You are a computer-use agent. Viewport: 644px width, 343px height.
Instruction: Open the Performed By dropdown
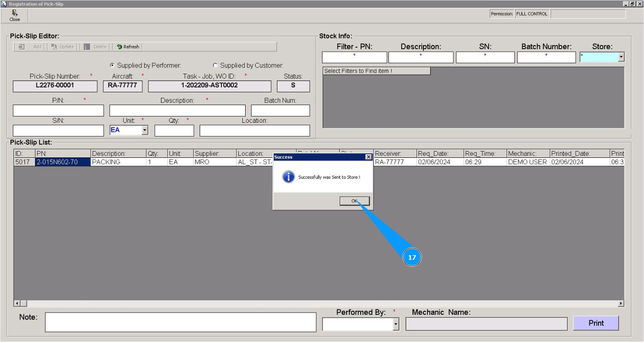(x=396, y=324)
